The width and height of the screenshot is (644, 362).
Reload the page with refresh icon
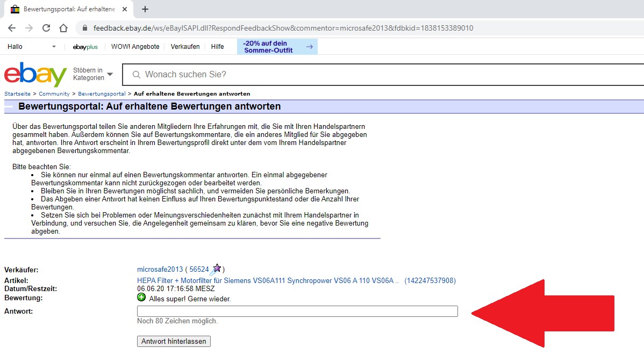(x=46, y=28)
